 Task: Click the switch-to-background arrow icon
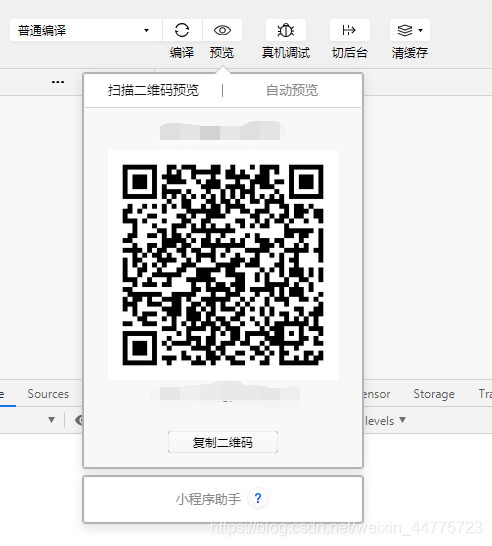349,30
